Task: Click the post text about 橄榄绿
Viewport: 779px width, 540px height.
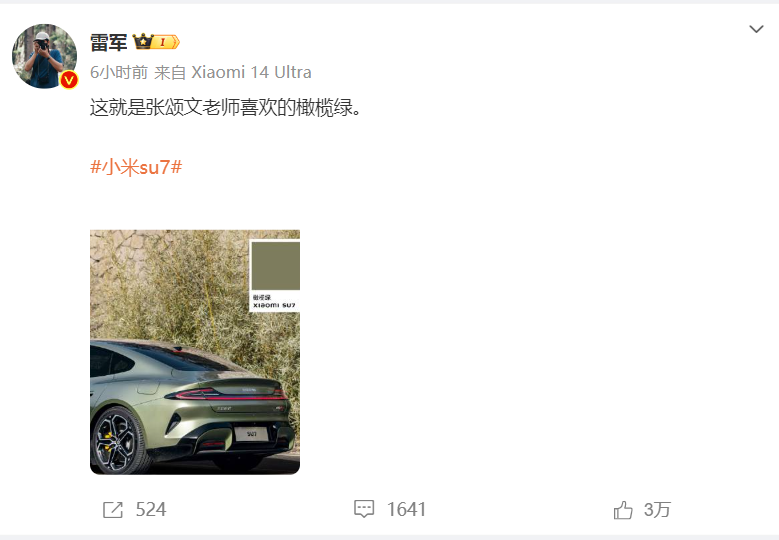Action: [226, 107]
